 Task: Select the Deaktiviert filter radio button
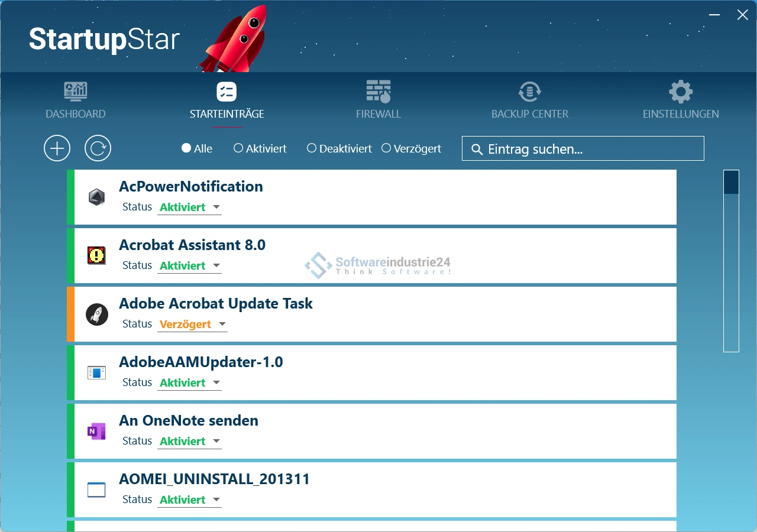tap(312, 148)
